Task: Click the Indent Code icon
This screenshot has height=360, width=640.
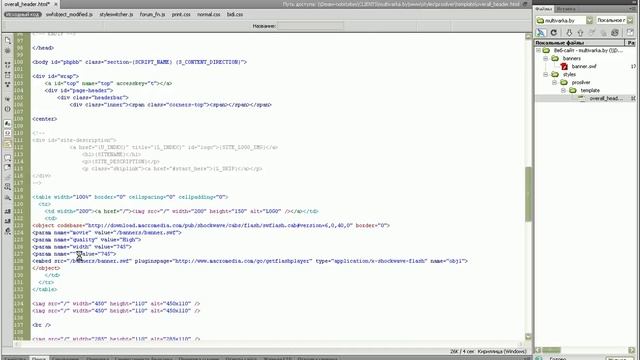Action: (x=8, y=211)
